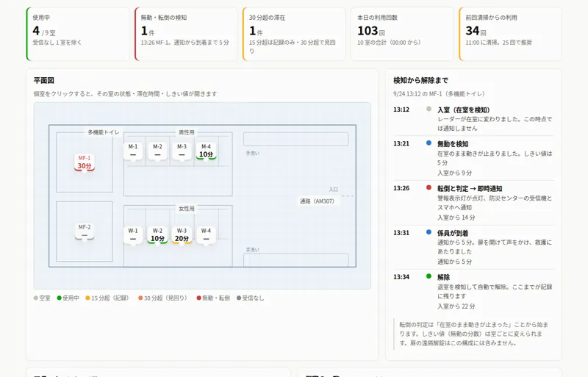Click the blue dot for 無動を検知
Viewport: 588px width, 377px height.
[x=429, y=143]
